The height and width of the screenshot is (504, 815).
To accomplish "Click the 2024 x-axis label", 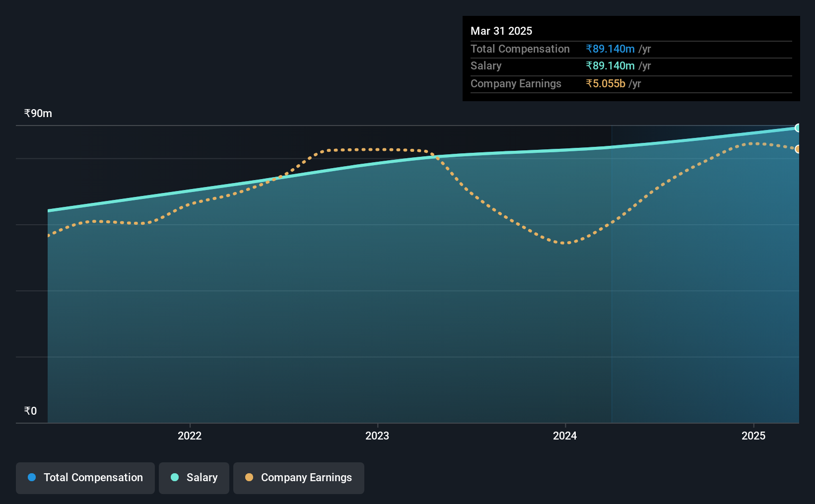I will pos(565,436).
